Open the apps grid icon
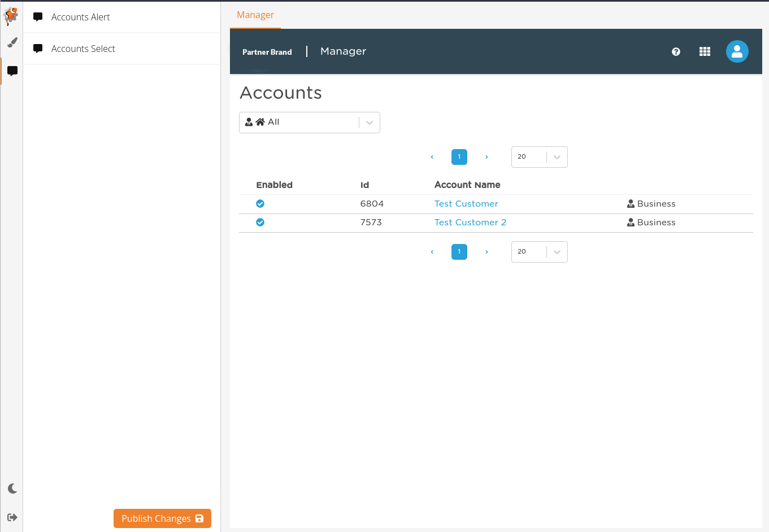Image resolution: width=769 pixels, height=532 pixels. coord(705,51)
